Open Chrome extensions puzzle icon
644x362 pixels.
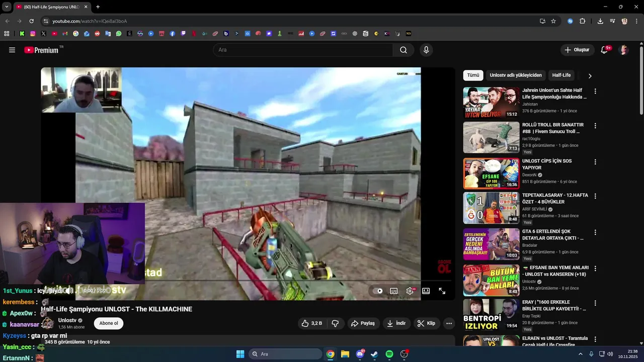click(583, 21)
